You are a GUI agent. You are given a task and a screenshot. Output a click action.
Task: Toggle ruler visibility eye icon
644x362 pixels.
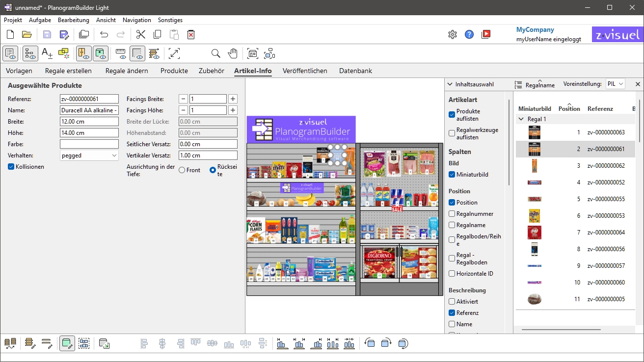[x=121, y=53]
